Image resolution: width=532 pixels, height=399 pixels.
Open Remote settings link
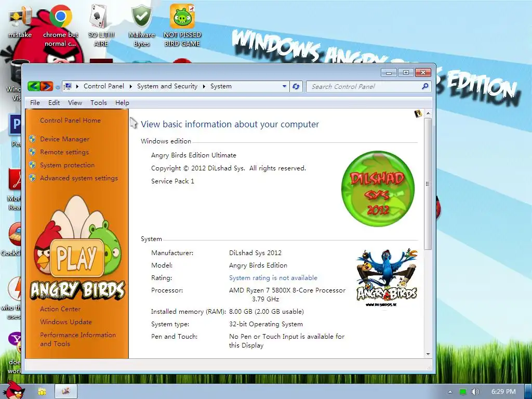click(x=64, y=152)
